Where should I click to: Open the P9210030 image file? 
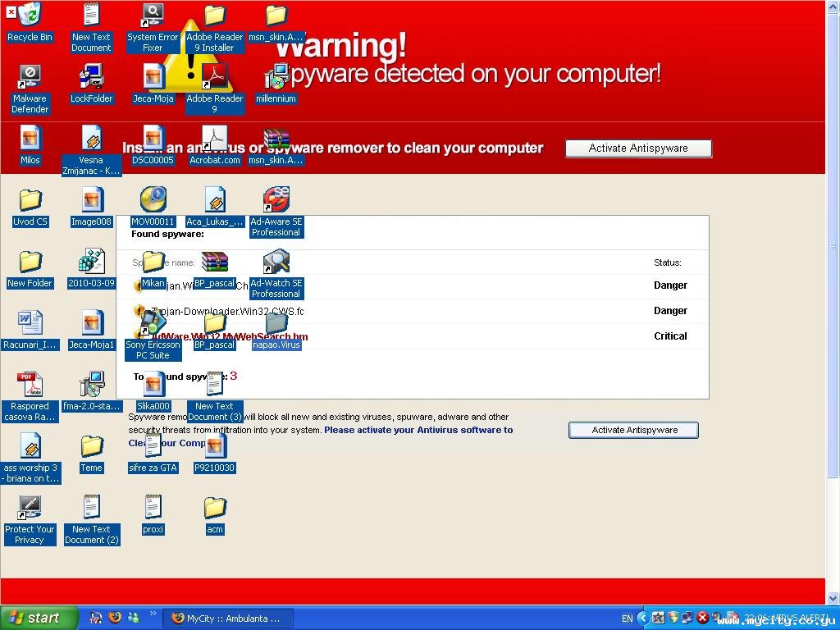pos(214,454)
